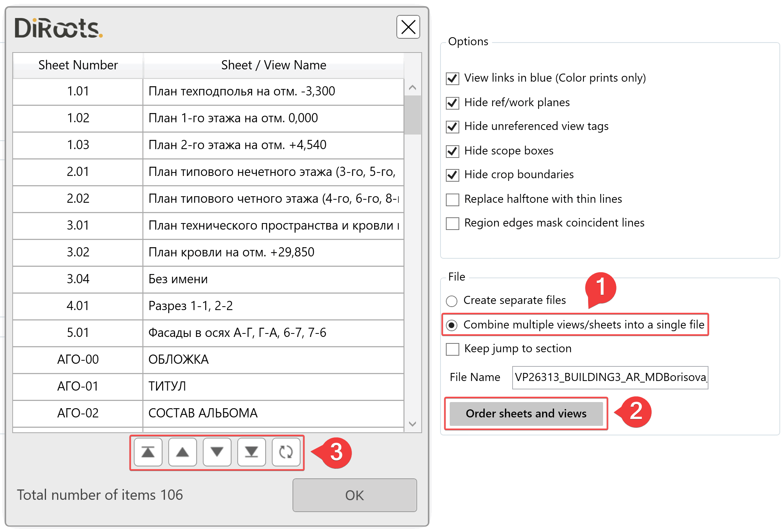Image resolution: width=784 pixels, height=532 pixels.
Task: Select sheet row 2.01
Action: (208, 172)
